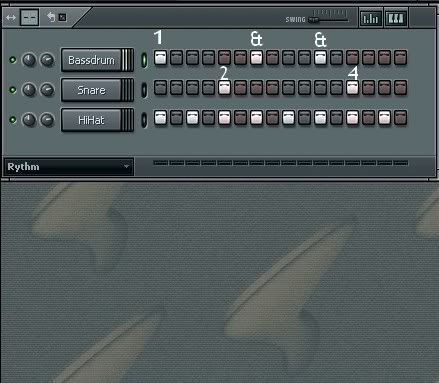Click the curved undo arrow icon
The width and height of the screenshot is (439, 383).
[x=51, y=17]
